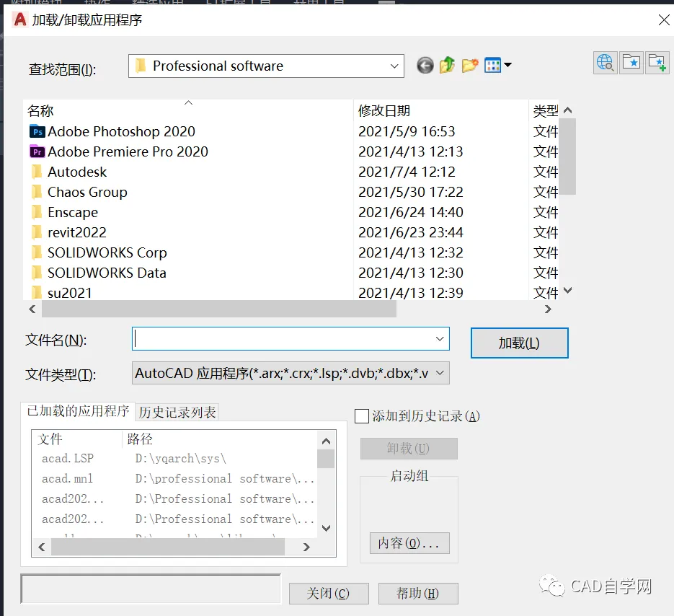
Task: Select the su2021 folder
Action: 61,293
